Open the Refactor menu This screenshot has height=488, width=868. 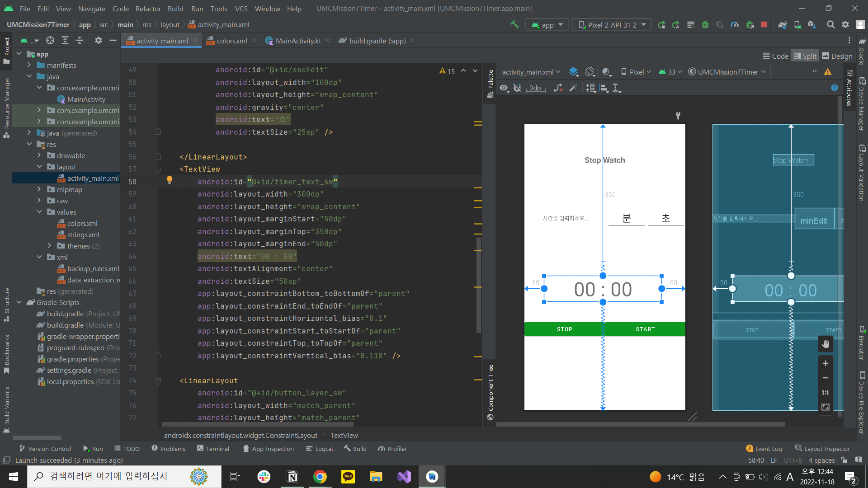click(148, 9)
